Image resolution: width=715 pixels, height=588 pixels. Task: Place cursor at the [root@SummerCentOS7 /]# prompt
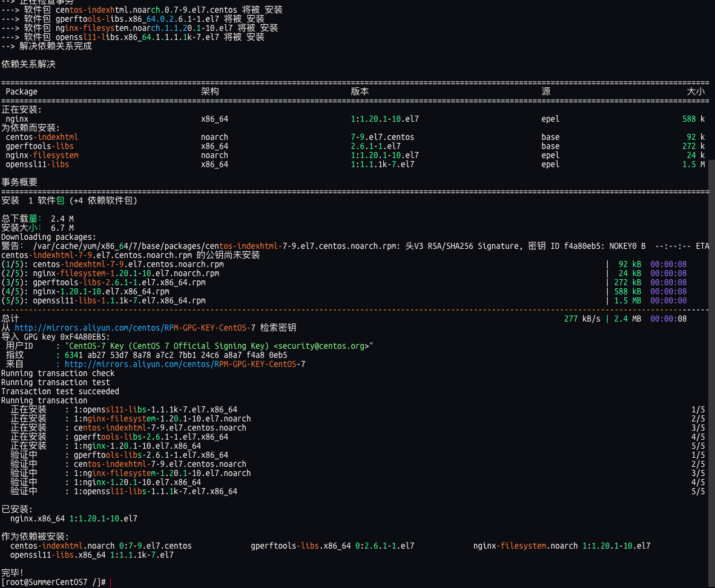click(53, 583)
